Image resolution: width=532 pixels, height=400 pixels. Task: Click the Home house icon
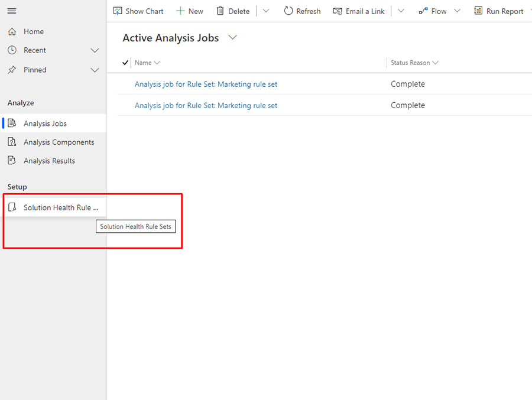pyautogui.click(x=12, y=31)
